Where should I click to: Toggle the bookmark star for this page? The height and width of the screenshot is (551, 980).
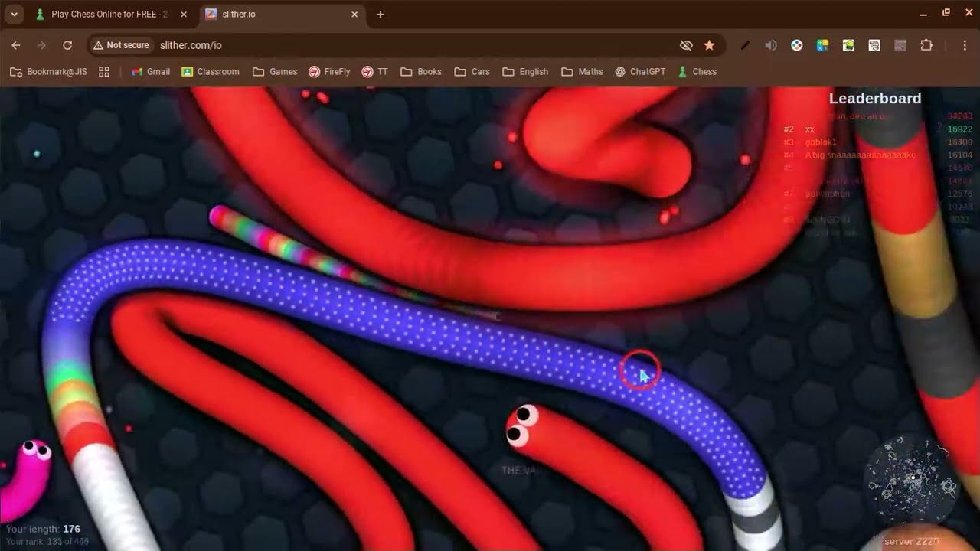[709, 45]
